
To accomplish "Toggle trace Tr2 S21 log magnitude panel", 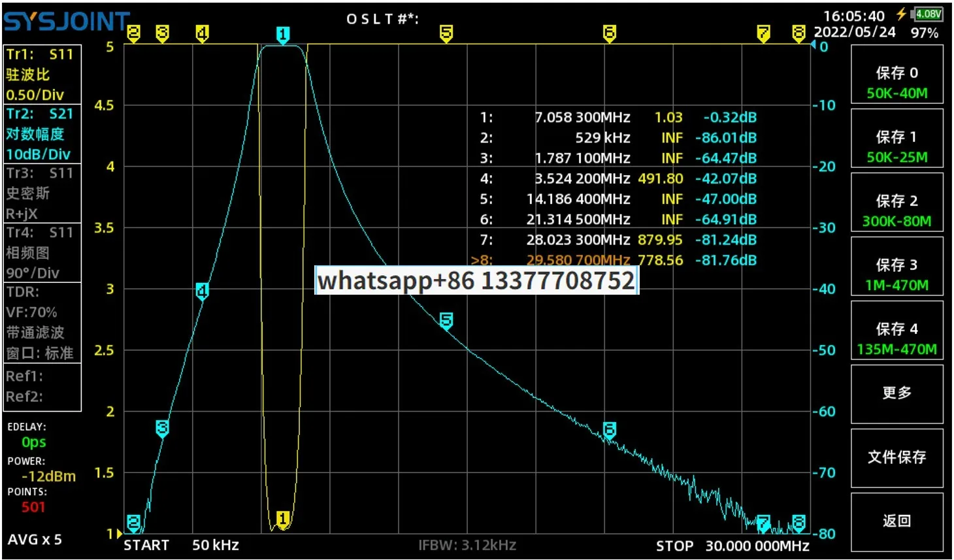I will coord(42,133).
